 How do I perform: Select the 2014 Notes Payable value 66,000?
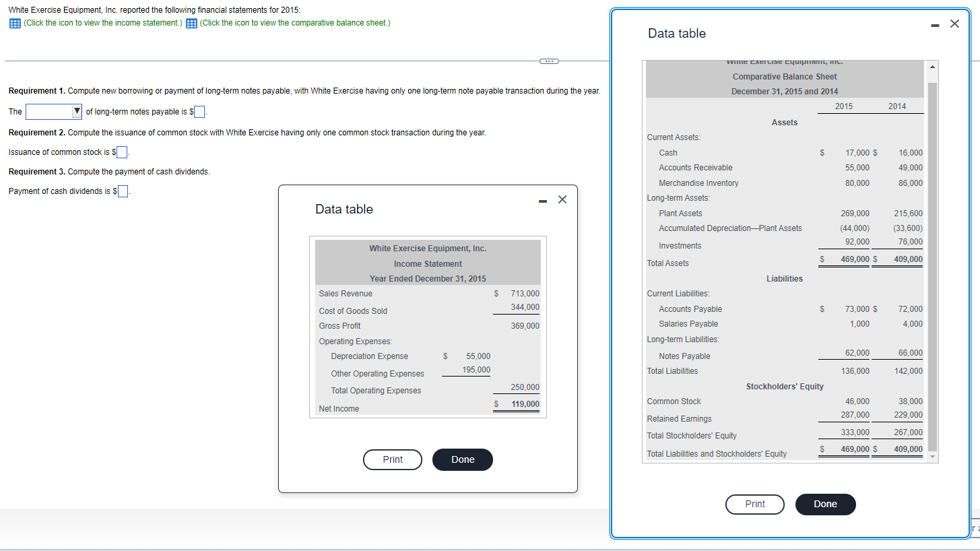pyautogui.click(x=911, y=353)
